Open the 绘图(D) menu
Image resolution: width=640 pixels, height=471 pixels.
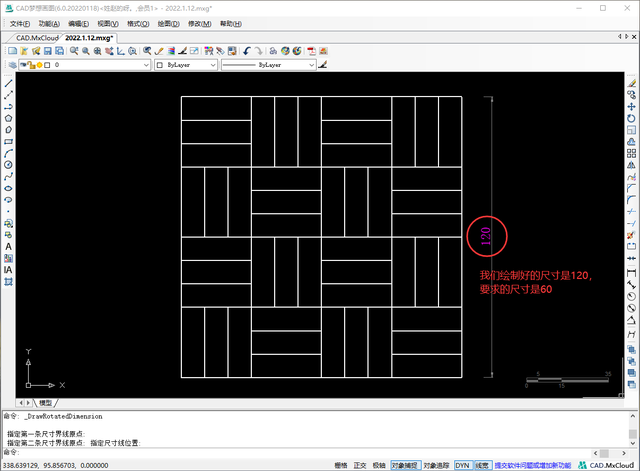[x=169, y=24]
